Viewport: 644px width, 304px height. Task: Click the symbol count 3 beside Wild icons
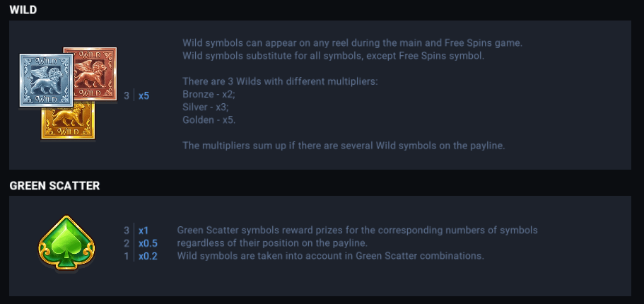pos(127,95)
